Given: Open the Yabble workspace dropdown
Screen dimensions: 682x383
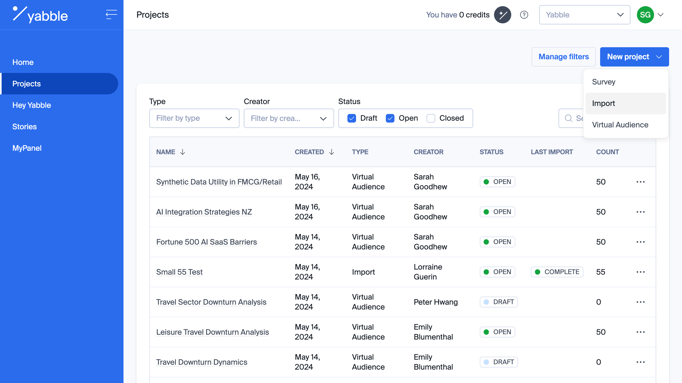Looking at the screenshot, I should 584,15.
